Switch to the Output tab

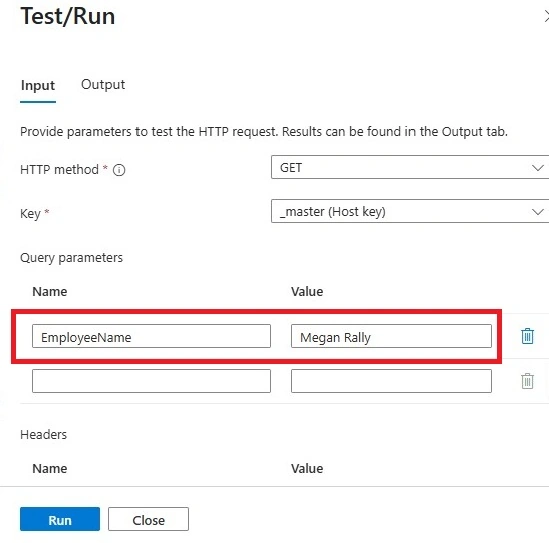[103, 85]
